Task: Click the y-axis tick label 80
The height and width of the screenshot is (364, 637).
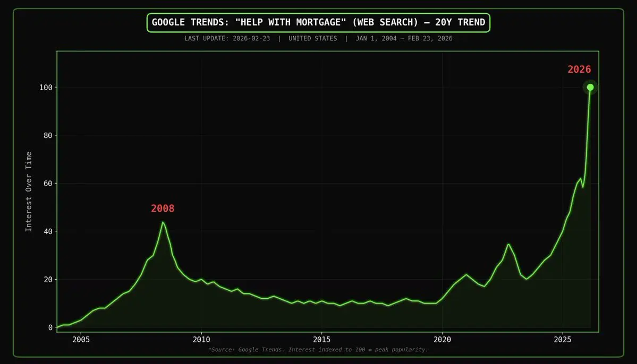Action: (48, 135)
